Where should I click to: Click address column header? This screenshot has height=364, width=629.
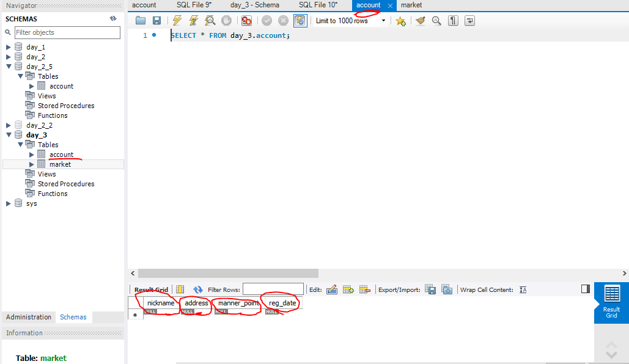coord(196,303)
